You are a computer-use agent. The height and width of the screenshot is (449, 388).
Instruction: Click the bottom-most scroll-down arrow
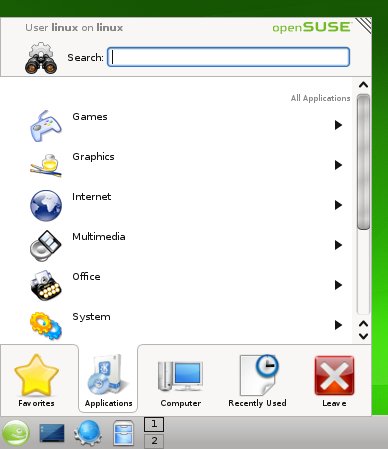(x=363, y=336)
